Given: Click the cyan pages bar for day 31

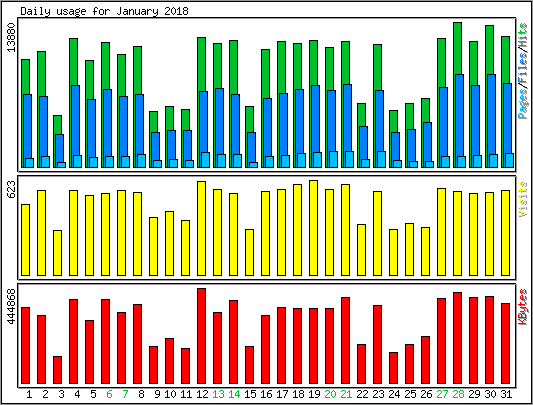Looking at the screenshot, I should (x=509, y=161).
